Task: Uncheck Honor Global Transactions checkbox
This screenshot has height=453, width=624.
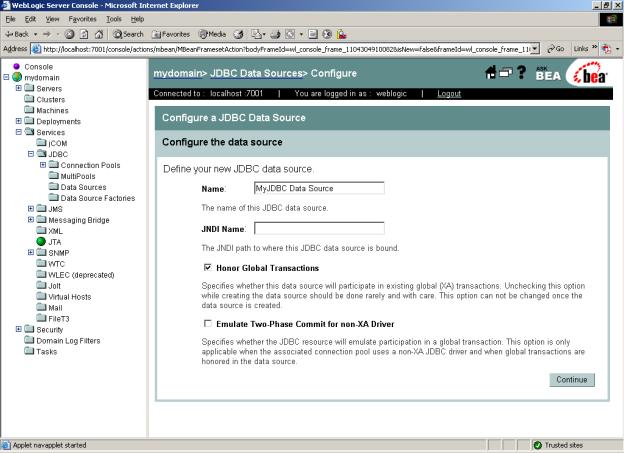Action: (208, 268)
